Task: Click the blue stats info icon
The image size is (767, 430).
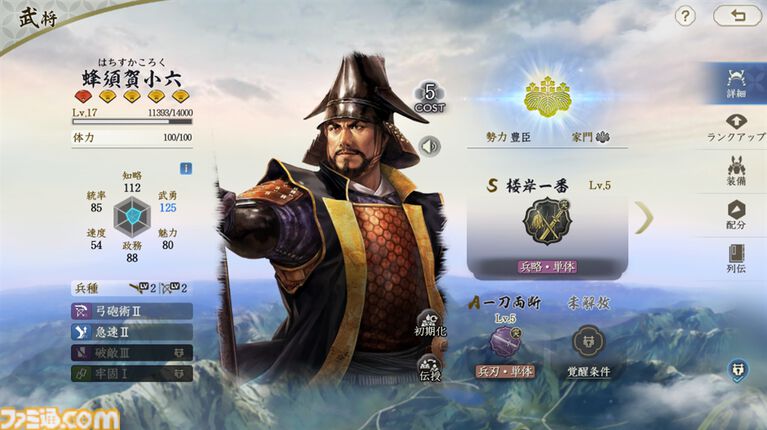Action: (x=186, y=168)
